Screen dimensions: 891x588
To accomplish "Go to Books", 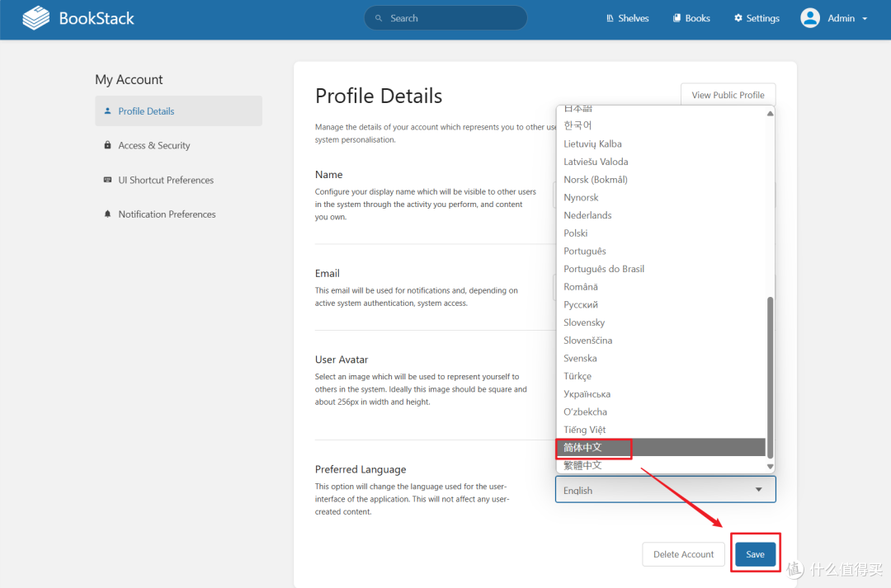I will tap(691, 18).
